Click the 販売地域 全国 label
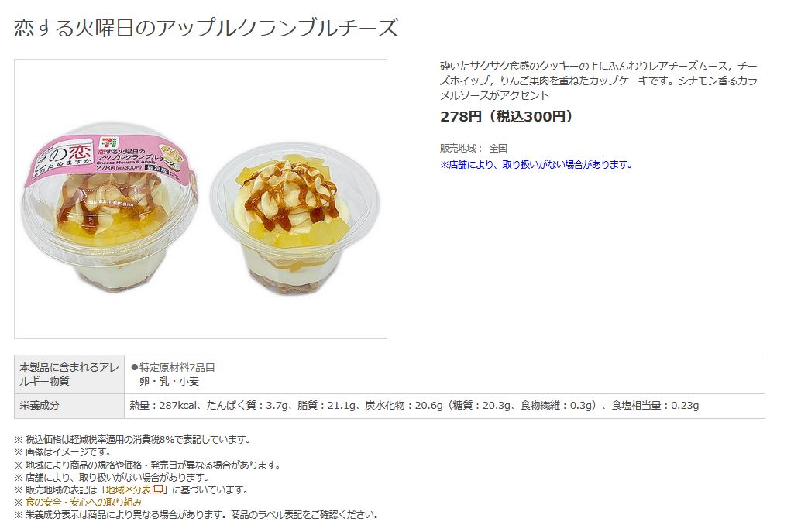The height and width of the screenshot is (532, 801). [473, 149]
